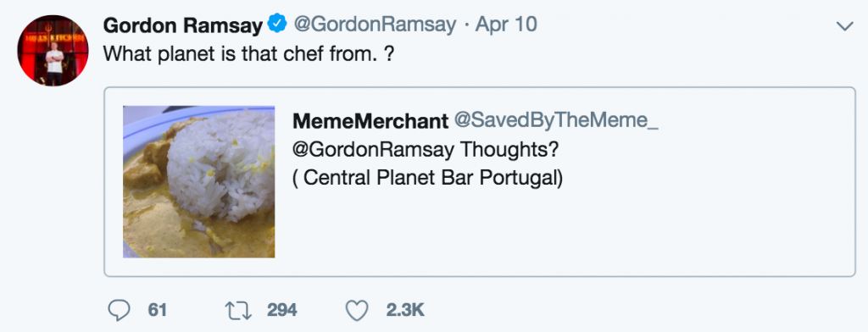The width and height of the screenshot is (868, 332).
Task: Click the 61 replies count
Action: pyautogui.click(x=157, y=311)
